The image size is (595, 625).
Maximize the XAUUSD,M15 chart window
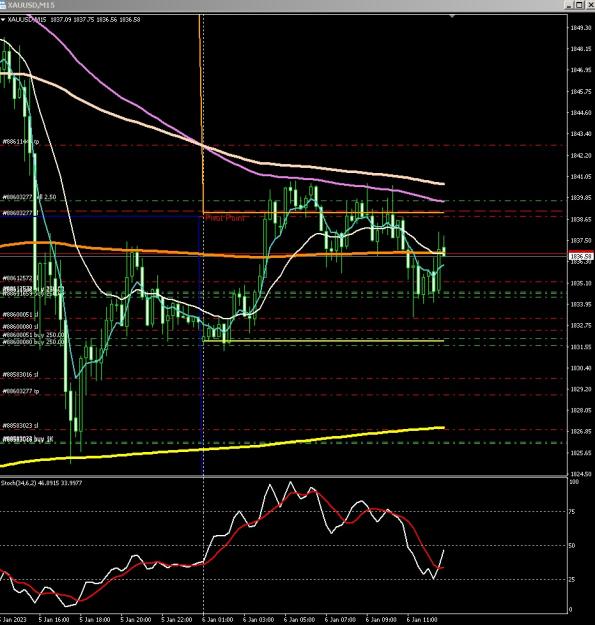click(580, 5)
